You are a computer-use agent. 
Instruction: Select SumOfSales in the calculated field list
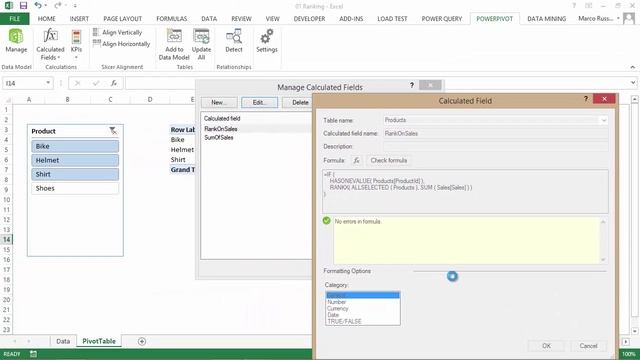tap(219, 138)
